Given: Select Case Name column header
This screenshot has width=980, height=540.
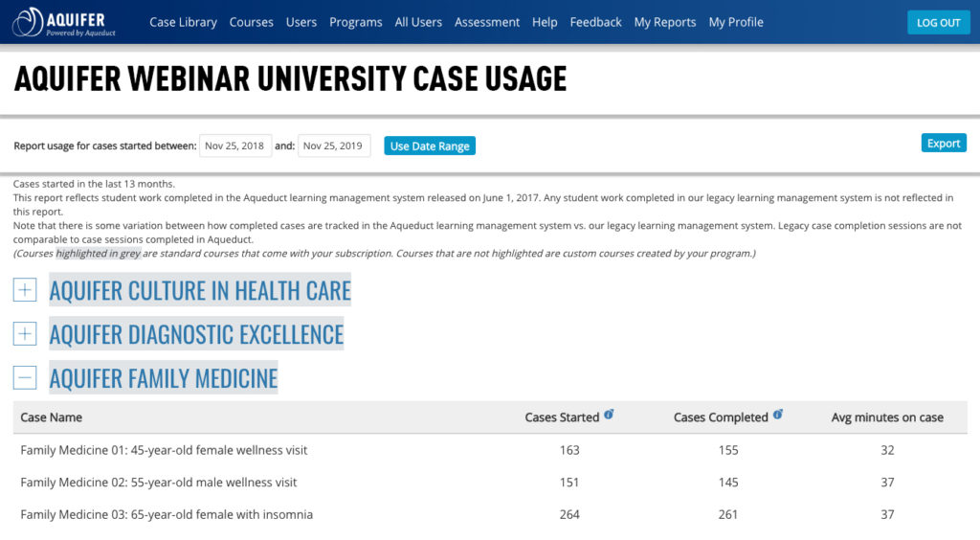Looking at the screenshot, I should point(52,417).
